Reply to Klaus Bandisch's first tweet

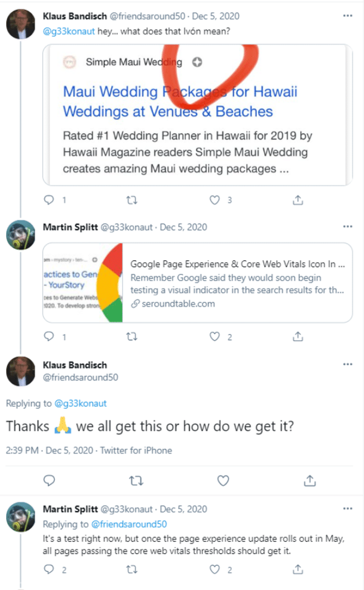(x=49, y=200)
